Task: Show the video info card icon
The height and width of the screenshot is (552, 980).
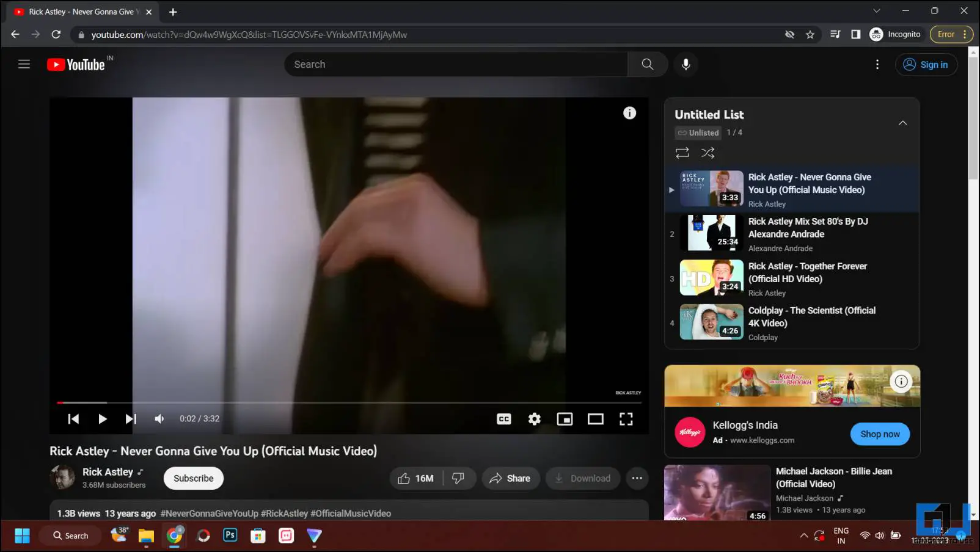Action: coord(629,113)
